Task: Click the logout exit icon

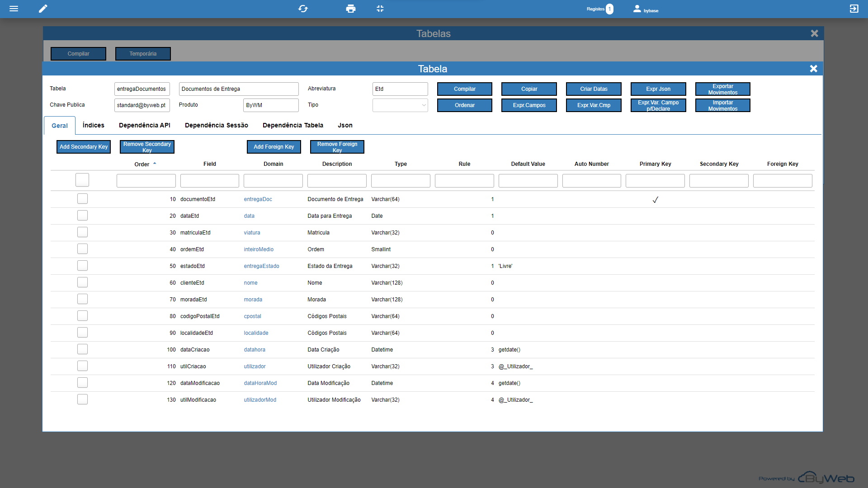Action: click(x=854, y=9)
